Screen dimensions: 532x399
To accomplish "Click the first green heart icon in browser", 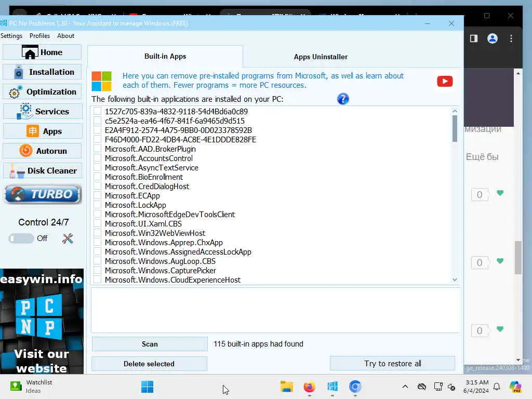I will click(500, 193).
